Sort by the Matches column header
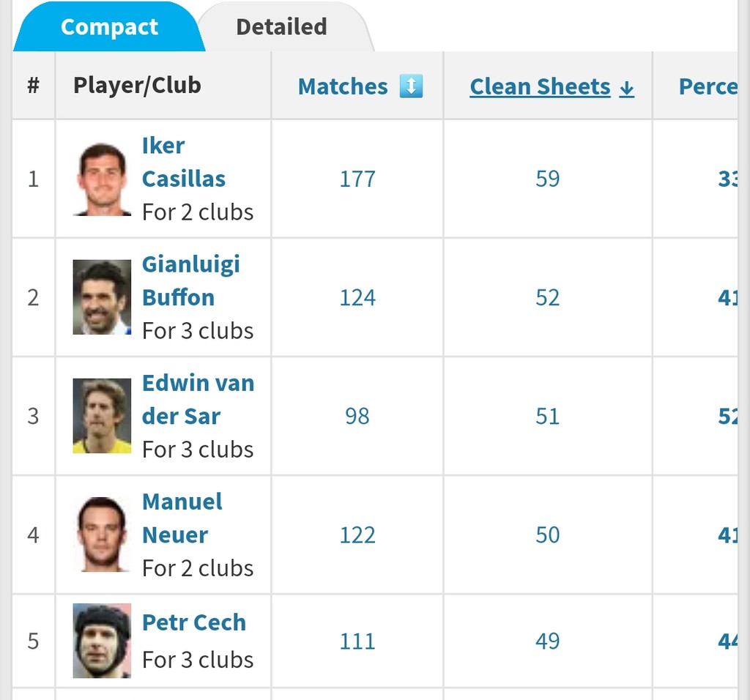The width and height of the screenshot is (750, 700). tap(343, 86)
